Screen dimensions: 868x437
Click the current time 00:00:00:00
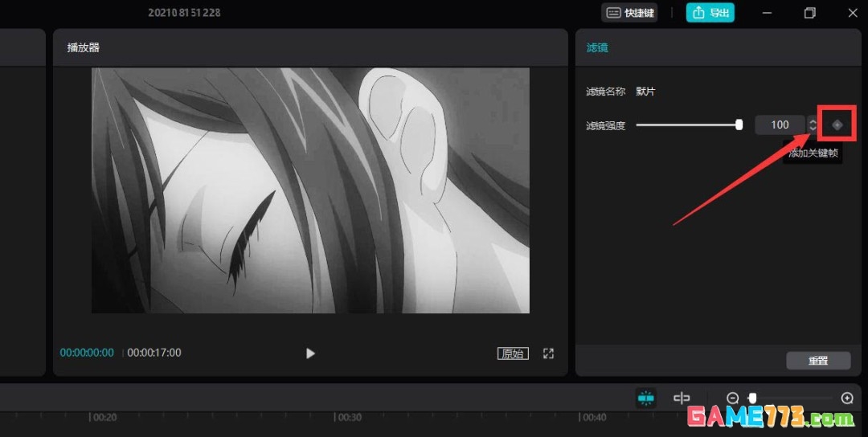pyautogui.click(x=87, y=353)
